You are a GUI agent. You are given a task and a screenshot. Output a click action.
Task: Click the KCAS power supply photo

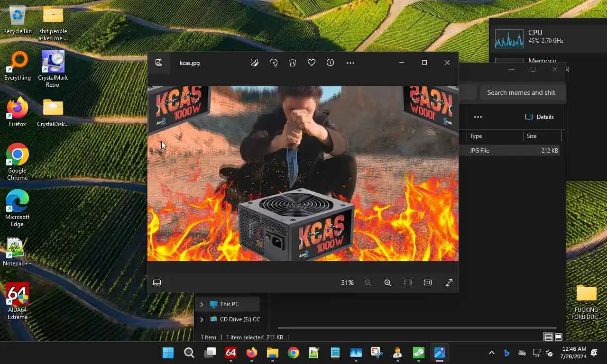coord(303,173)
